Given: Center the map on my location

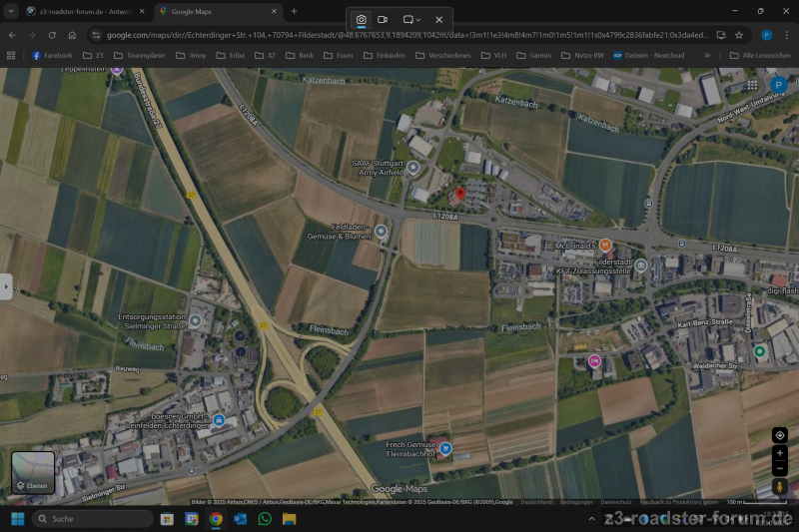Looking at the screenshot, I should [x=780, y=435].
